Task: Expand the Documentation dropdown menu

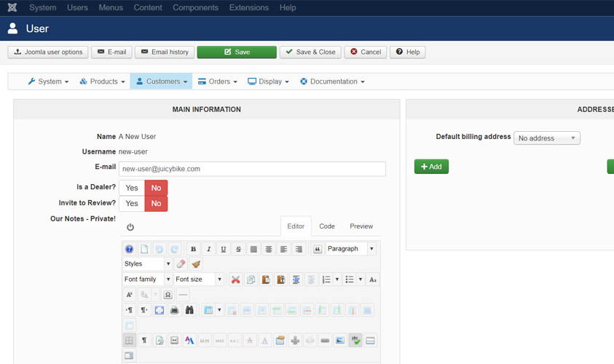Action: tap(332, 82)
